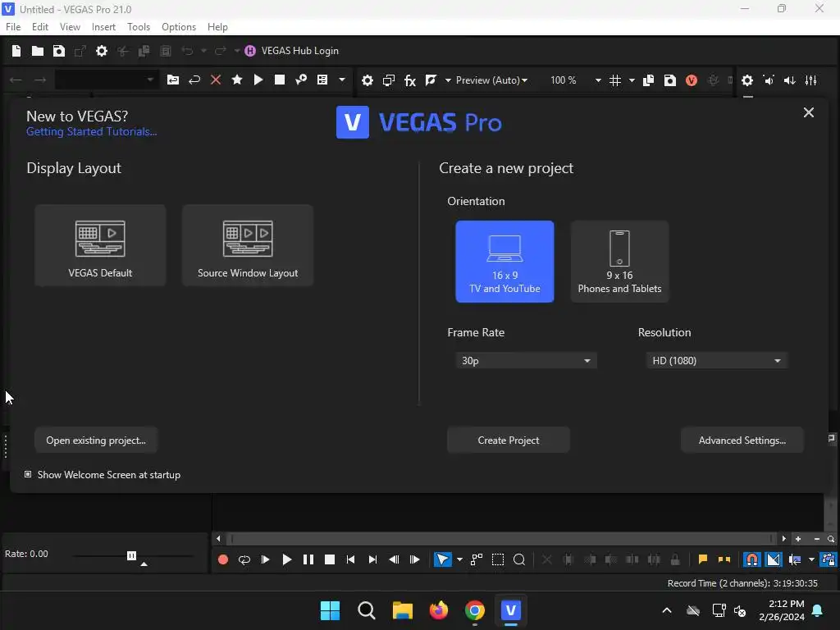
Task: Click play from start button
Action: [x=265, y=559]
